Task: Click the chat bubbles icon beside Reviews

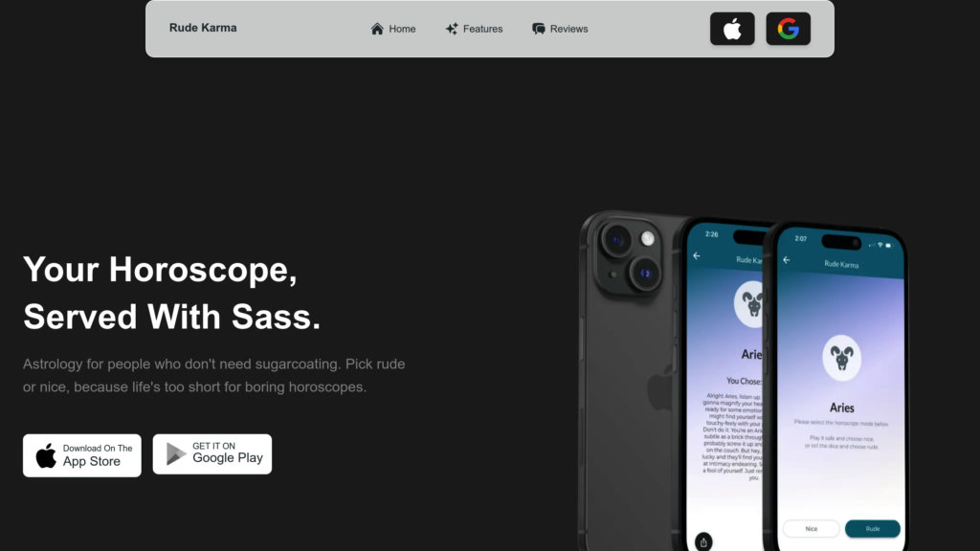Action: pyautogui.click(x=538, y=29)
